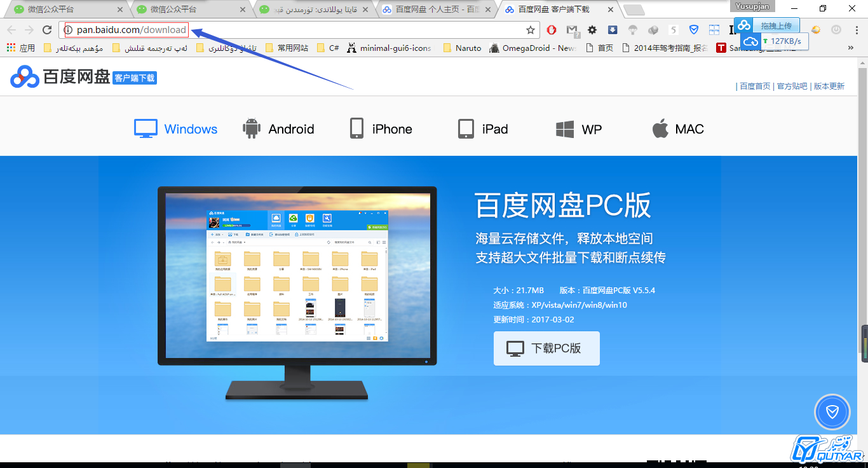The width and height of the screenshot is (868, 468).
Task: Click the address bar URL field
Action: 299,30
